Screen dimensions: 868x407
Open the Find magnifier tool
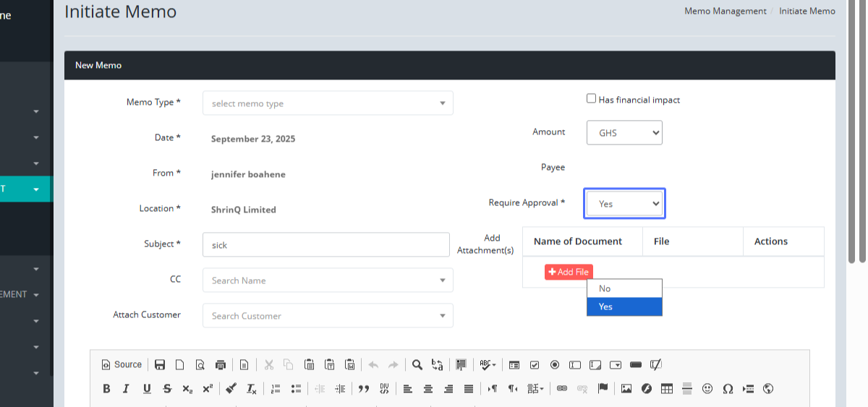pos(417,364)
